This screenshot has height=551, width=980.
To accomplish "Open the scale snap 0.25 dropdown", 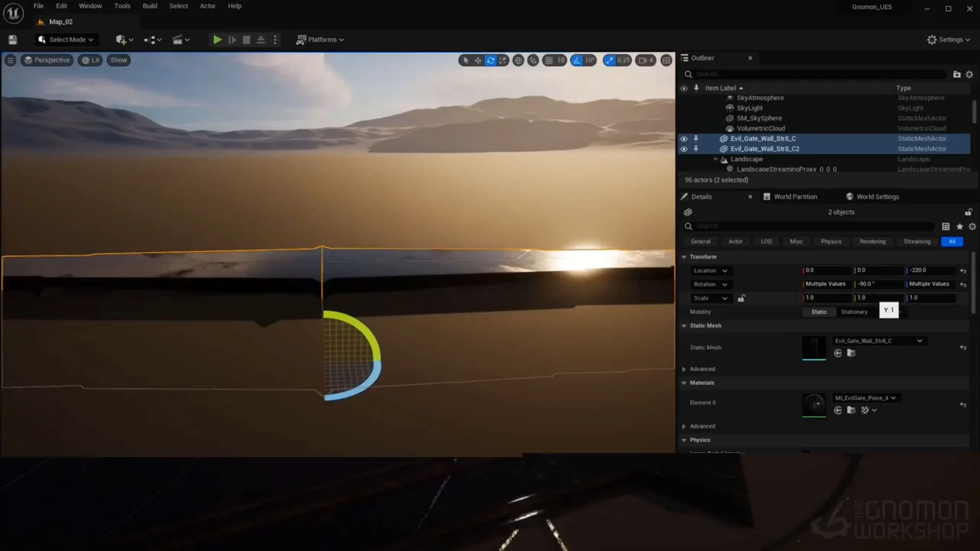I will point(623,60).
